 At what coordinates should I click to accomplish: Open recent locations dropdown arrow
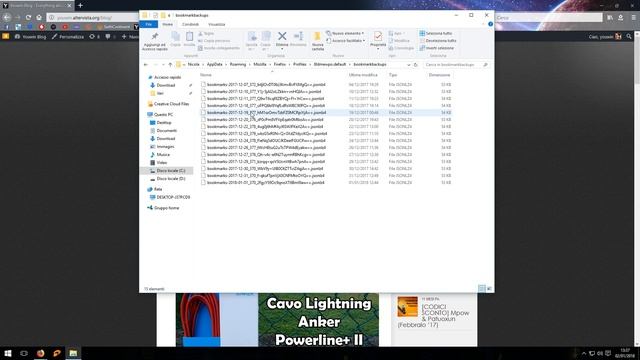163,65
